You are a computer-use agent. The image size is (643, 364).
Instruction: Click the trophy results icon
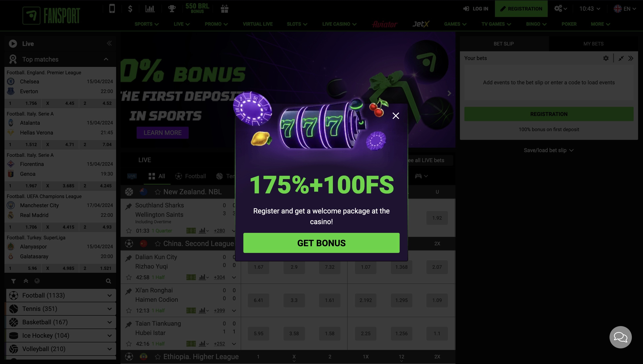(x=172, y=9)
